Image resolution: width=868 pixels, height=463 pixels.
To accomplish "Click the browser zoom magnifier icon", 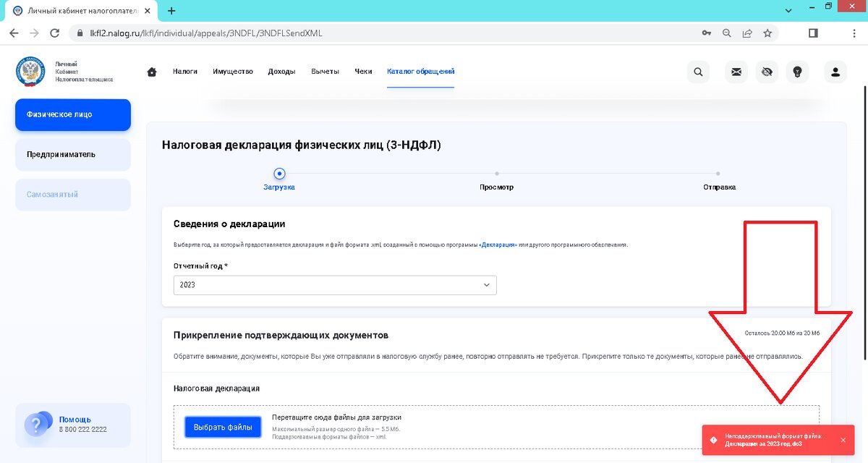I will point(727,33).
